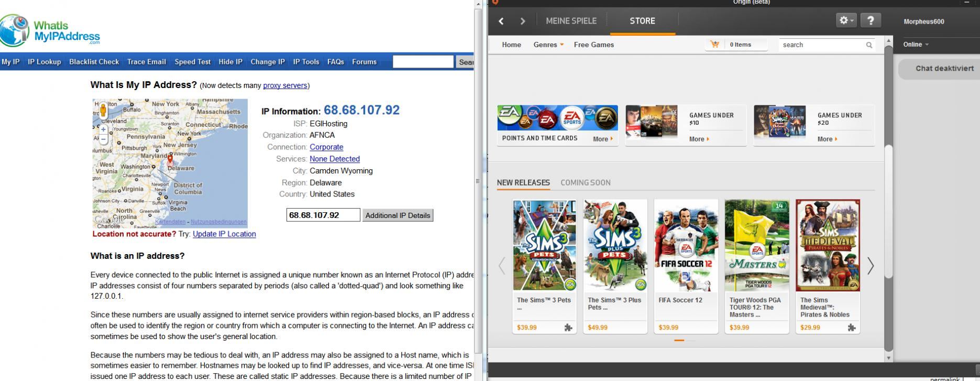The height and width of the screenshot is (381, 980).
Task: Click the IP address input field
Action: click(x=323, y=215)
